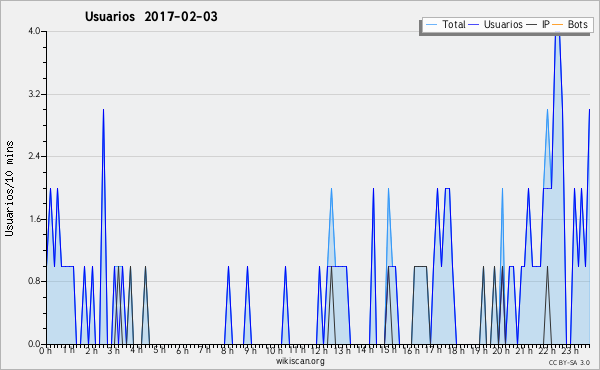This screenshot has height=370, width=600.
Task: Click the '15 h' x-axis label
Action: click(388, 350)
